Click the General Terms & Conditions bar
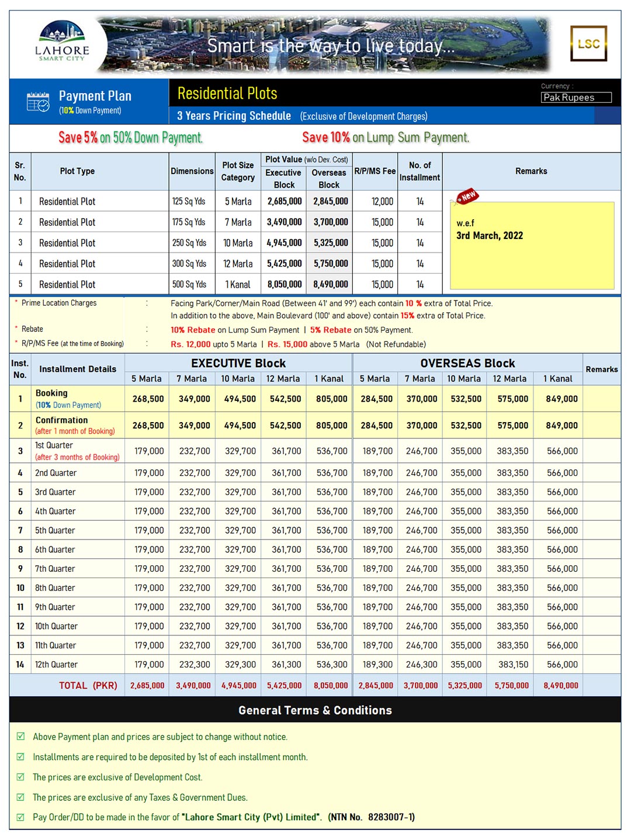Image resolution: width=631 pixels, height=840 pixels. [315, 710]
